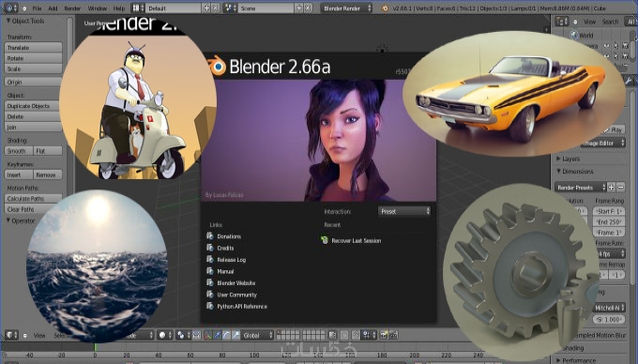
Task: Open the Help menu
Action: 119,8
